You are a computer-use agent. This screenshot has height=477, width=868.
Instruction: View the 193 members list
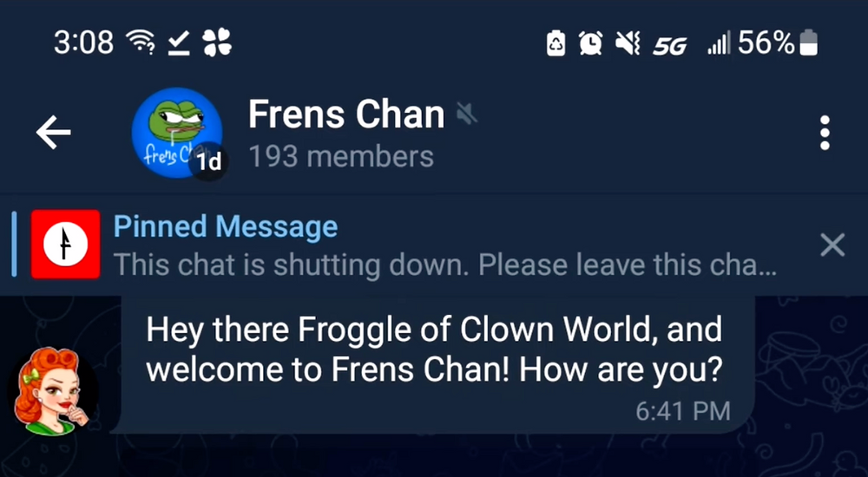(x=341, y=157)
